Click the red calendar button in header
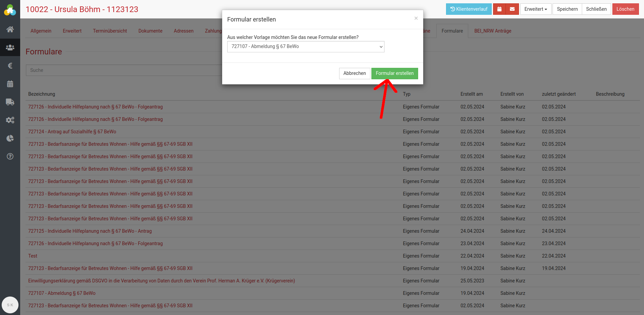The height and width of the screenshot is (315, 644). (499, 9)
